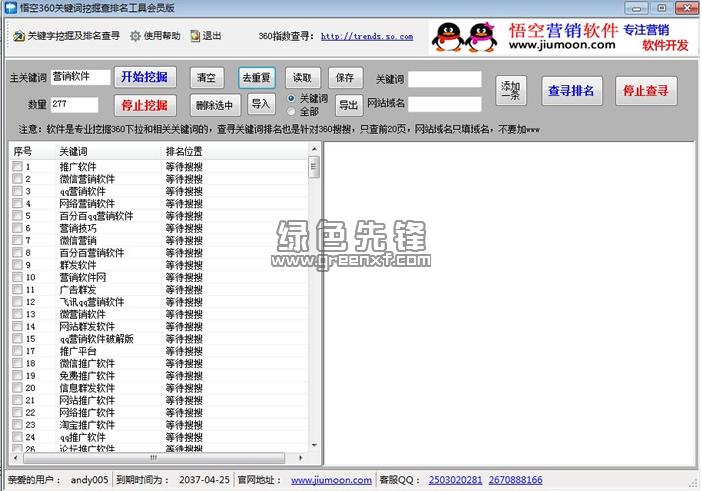Click the 删除选中 button
The height and width of the screenshot is (491, 702).
tap(215, 106)
